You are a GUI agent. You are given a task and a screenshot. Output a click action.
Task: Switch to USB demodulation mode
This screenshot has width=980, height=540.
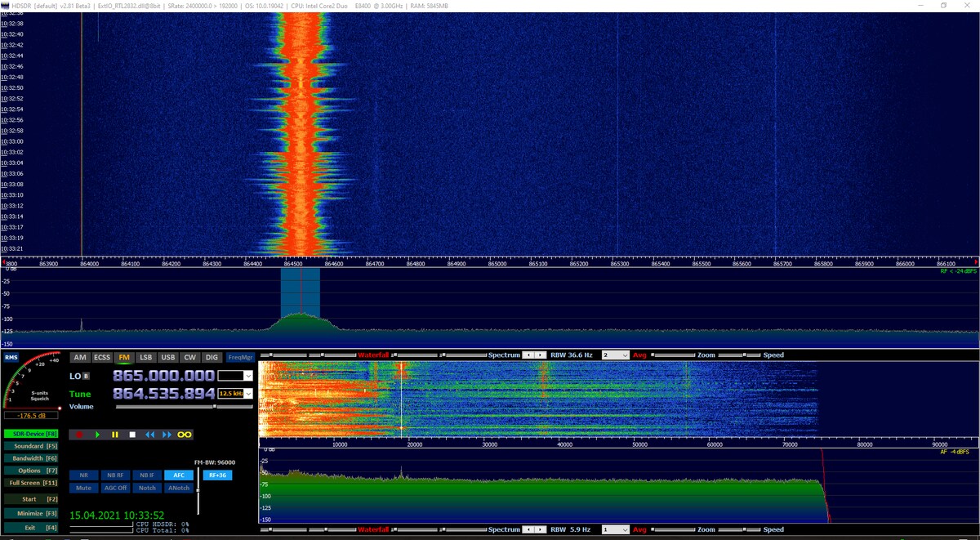pos(167,357)
